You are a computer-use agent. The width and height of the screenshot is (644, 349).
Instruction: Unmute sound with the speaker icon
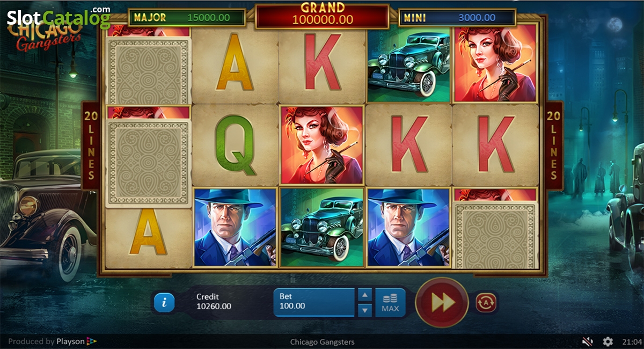pyautogui.click(x=588, y=341)
